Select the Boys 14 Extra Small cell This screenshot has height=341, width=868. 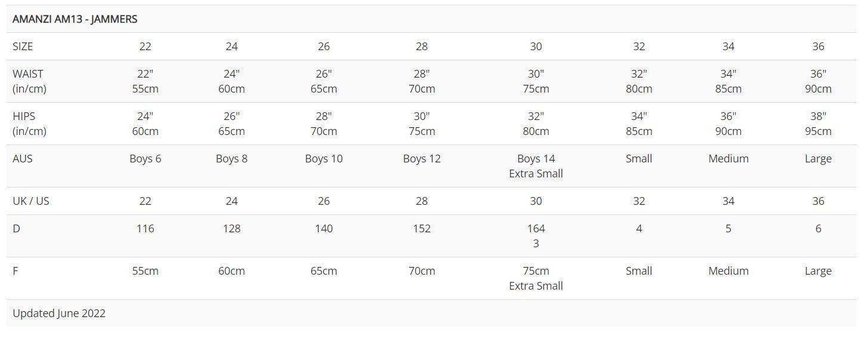click(536, 166)
